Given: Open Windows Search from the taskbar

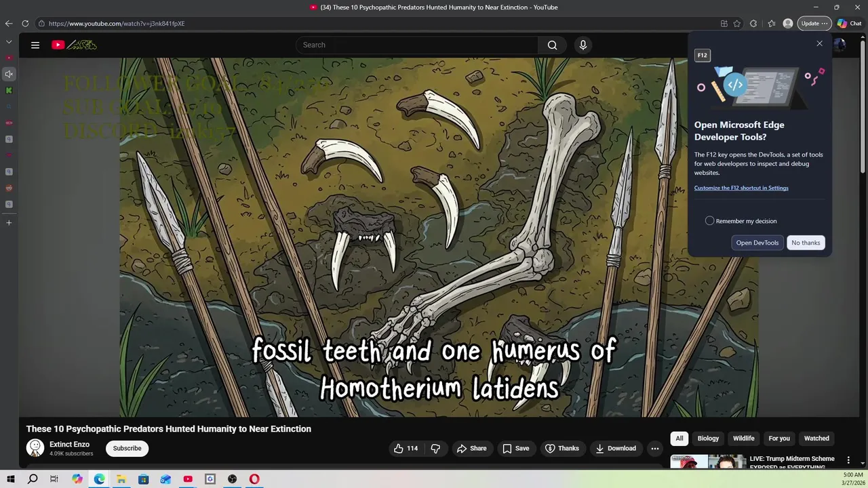Looking at the screenshot, I should [33, 479].
